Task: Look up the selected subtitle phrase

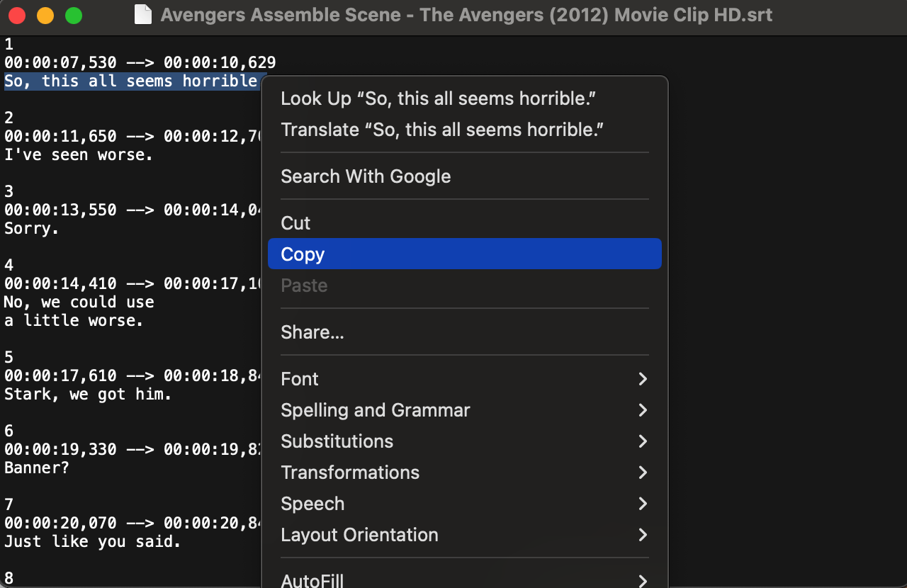Action: pyautogui.click(x=437, y=98)
